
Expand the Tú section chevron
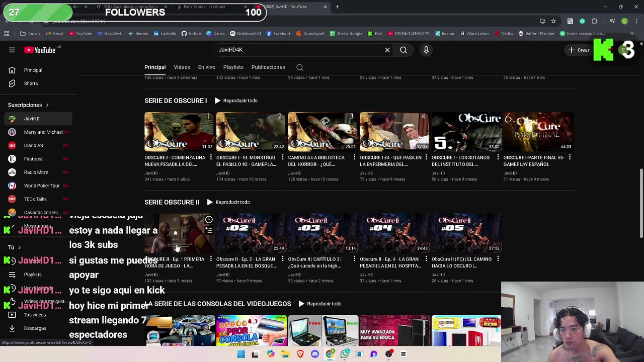click(19, 247)
